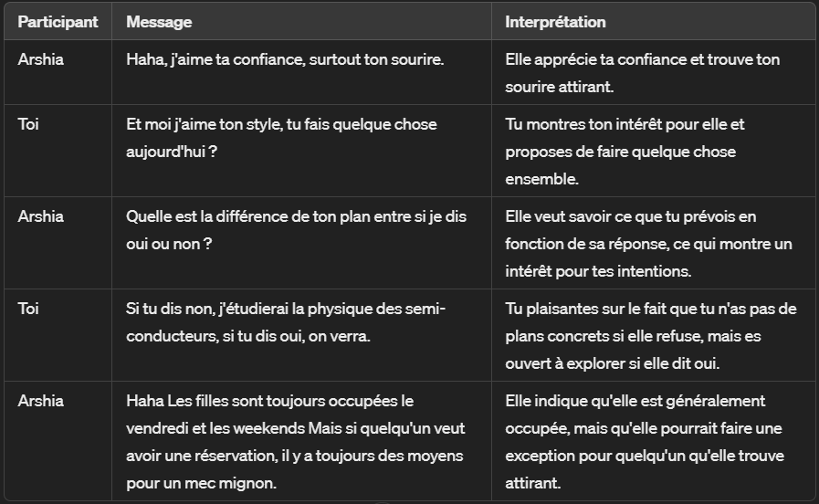
Task: Click 'Toi' beside the 'Si tu dis non' message
Action: (28, 310)
